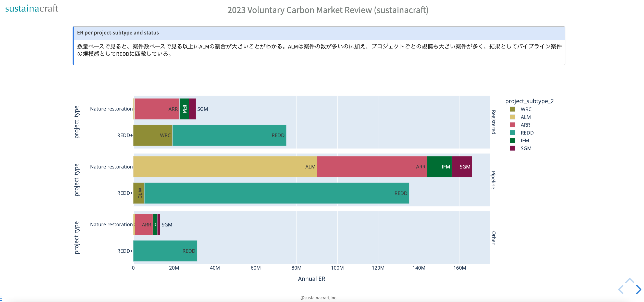Click the previous slide left arrow
The height and width of the screenshot is (302, 644).
[621, 289]
